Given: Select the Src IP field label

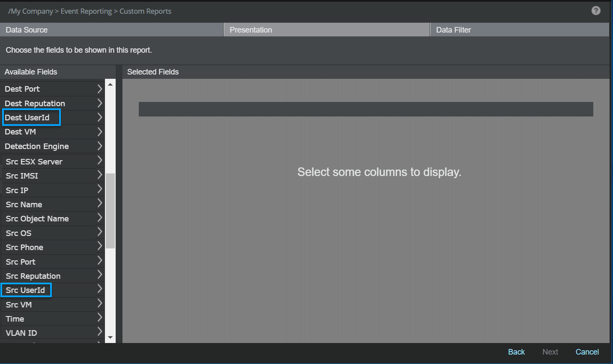Looking at the screenshot, I should (17, 191).
